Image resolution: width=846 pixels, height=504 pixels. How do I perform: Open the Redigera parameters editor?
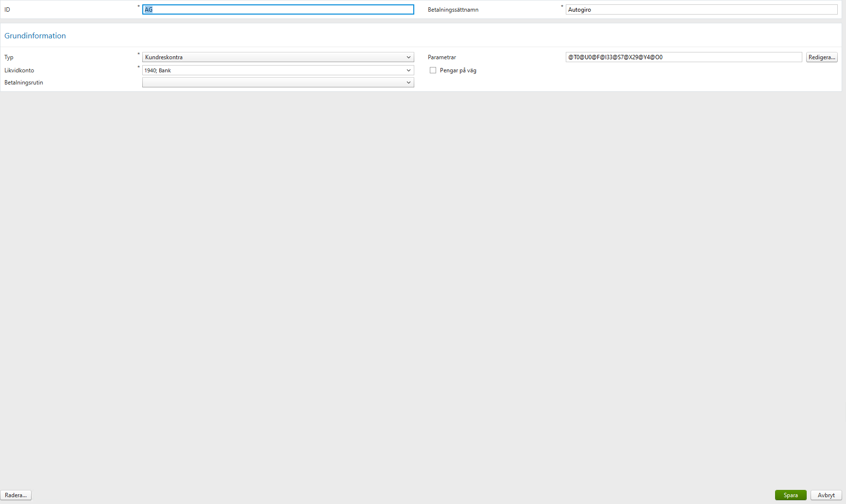point(822,57)
